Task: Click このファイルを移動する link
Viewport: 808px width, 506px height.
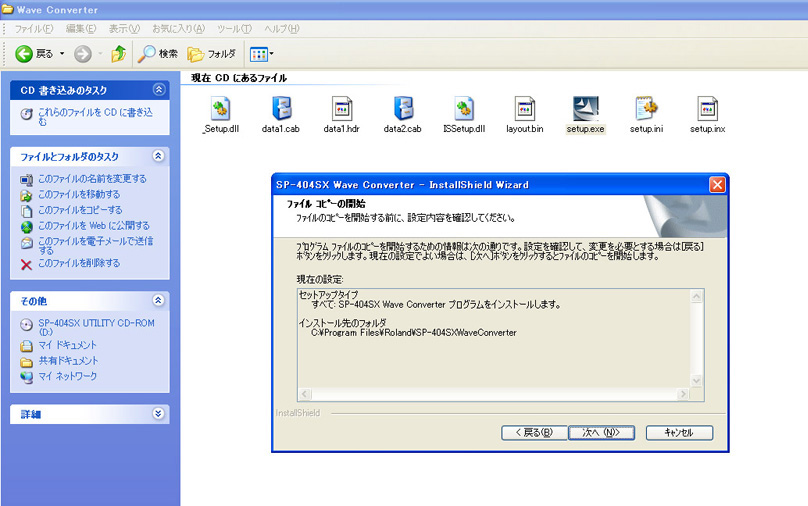Action: coord(79,194)
